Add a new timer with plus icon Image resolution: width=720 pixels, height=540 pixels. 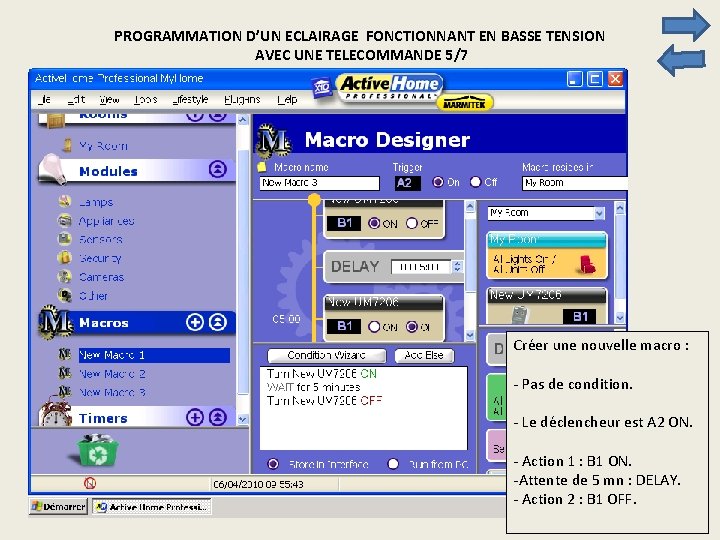tap(195, 417)
